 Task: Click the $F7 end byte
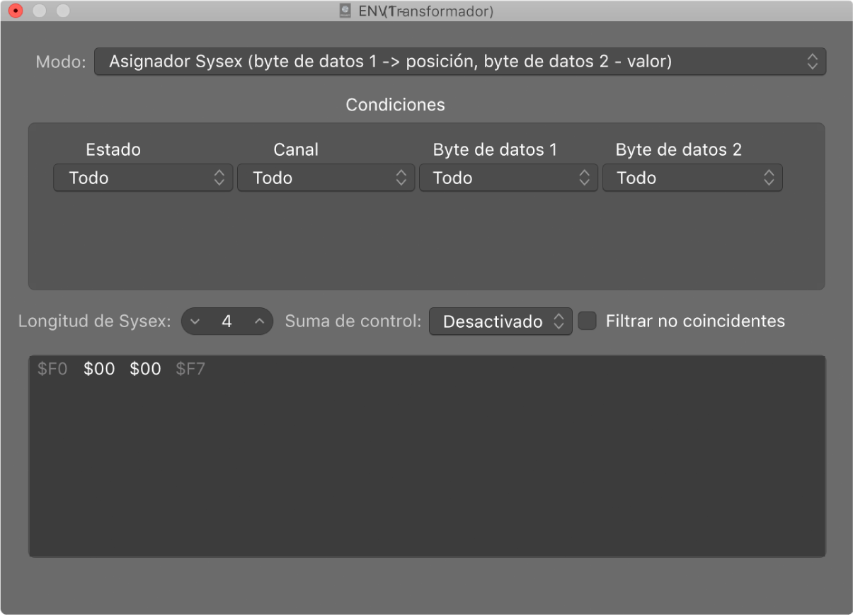(191, 369)
